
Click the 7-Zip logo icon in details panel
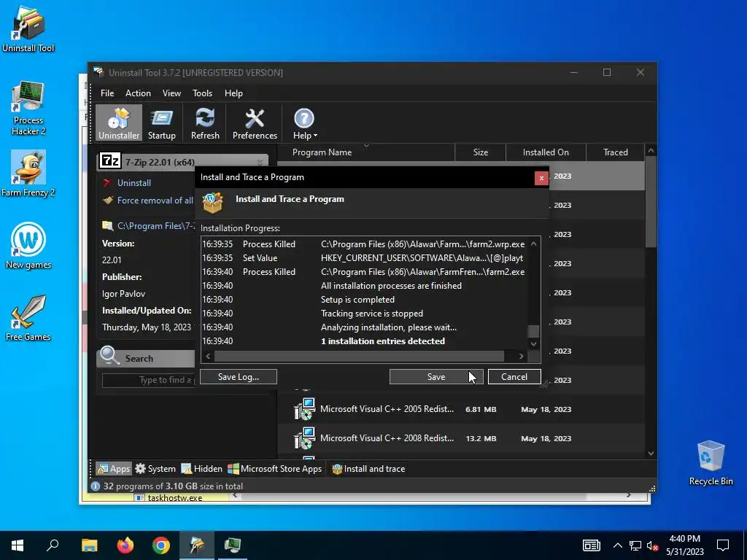coord(110,161)
